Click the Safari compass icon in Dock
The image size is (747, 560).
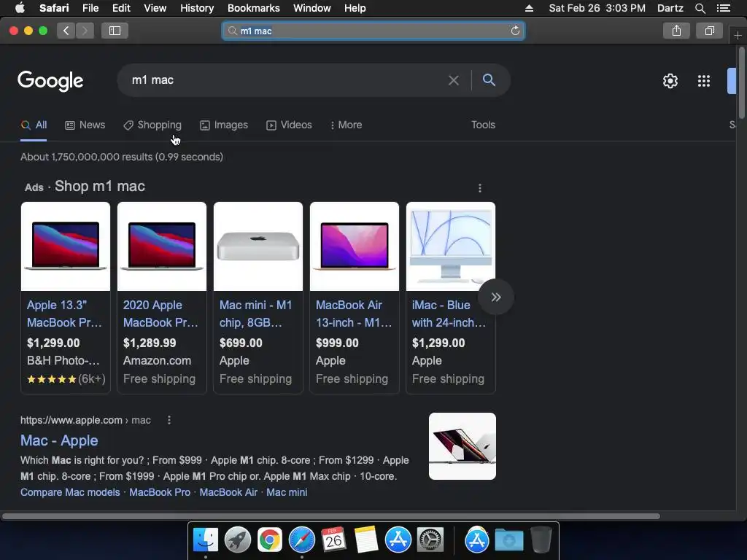[x=302, y=540]
